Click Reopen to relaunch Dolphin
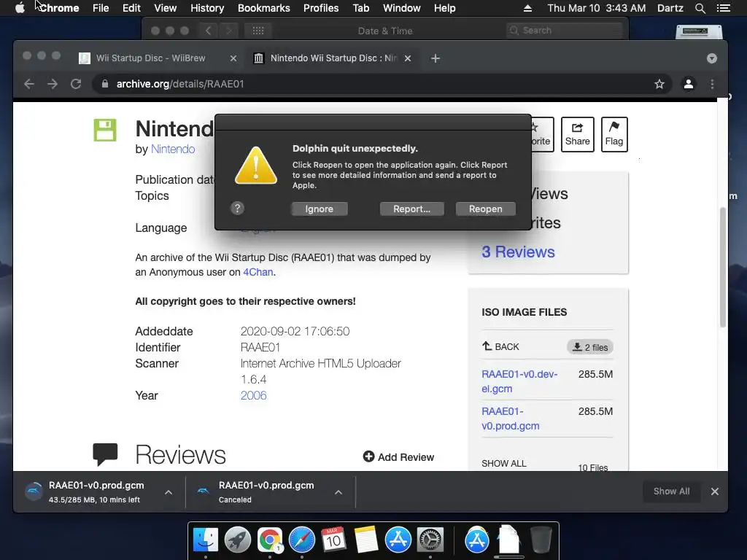Image resolution: width=747 pixels, height=560 pixels. (485, 209)
